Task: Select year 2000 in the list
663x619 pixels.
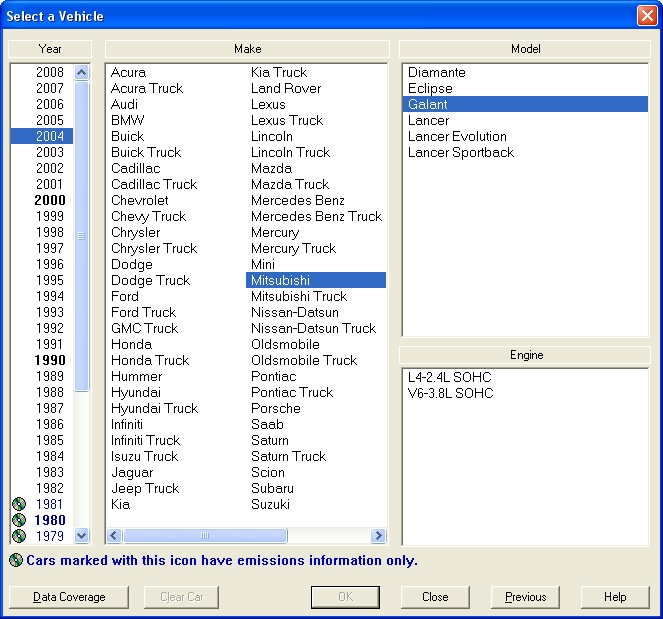Action: (50, 200)
